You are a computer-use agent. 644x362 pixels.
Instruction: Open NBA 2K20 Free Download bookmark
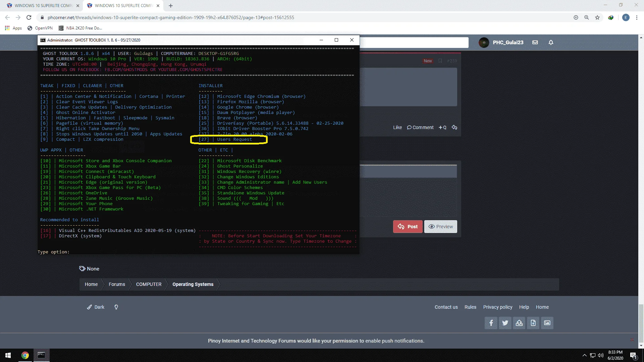(x=80, y=28)
